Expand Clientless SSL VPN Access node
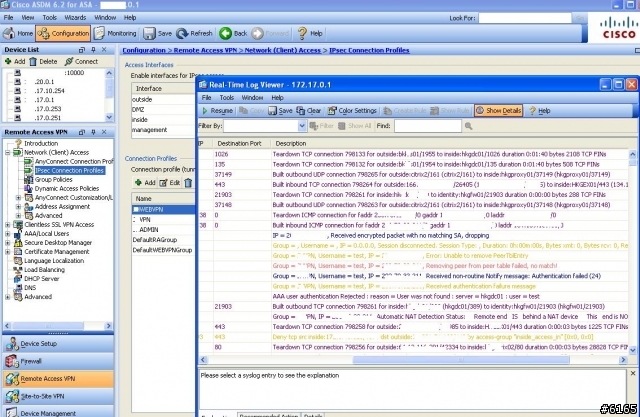Viewport: 640px width, 417px height. pyautogui.click(x=7, y=224)
